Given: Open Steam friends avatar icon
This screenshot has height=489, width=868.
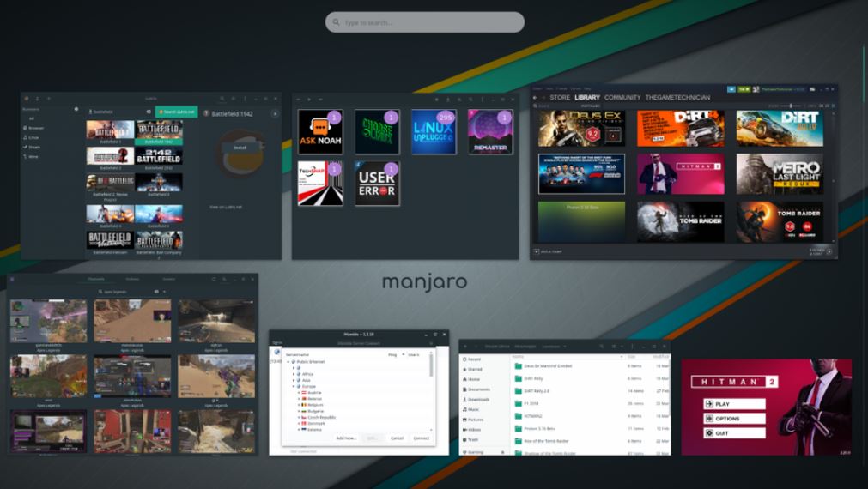Looking at the screenshot, I should (x=756, y=89).
